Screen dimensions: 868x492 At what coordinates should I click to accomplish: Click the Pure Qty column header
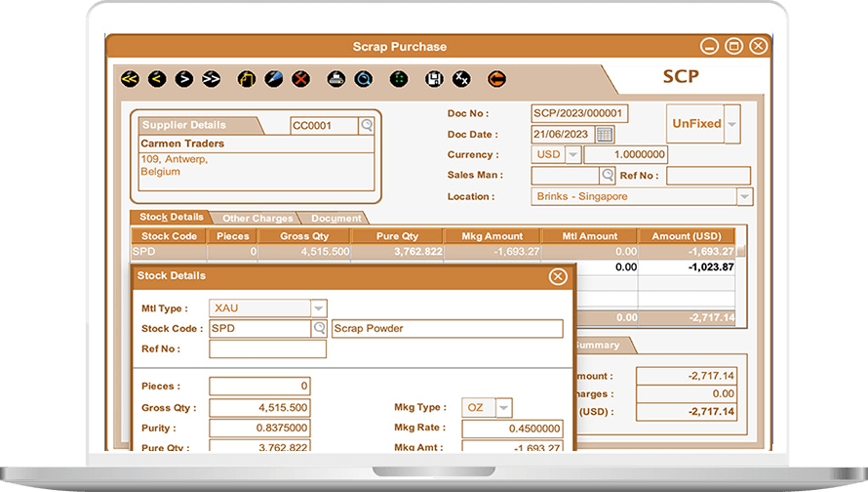(x=397, y=236)
